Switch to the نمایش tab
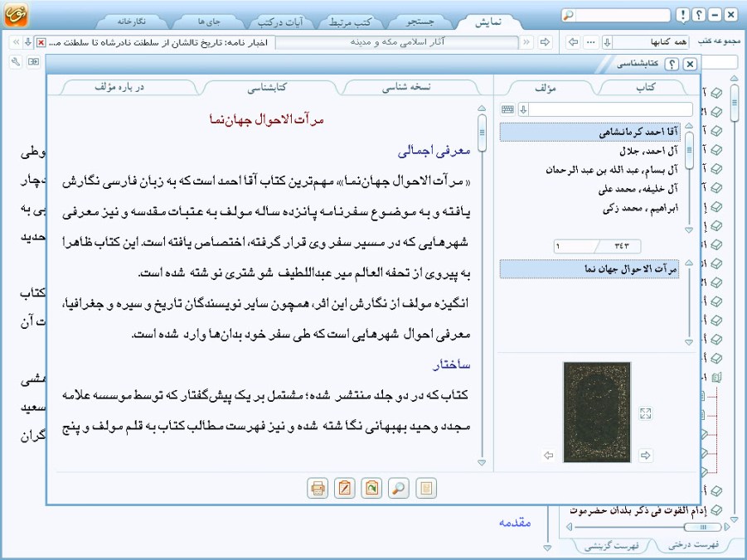 pos(488,22)
